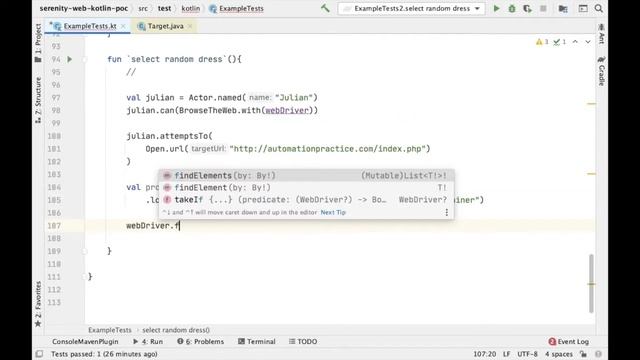Viewport: 640px width, 360px height.
Task: Go to previous highlighted error arrow
Action: tap(575, 42)
